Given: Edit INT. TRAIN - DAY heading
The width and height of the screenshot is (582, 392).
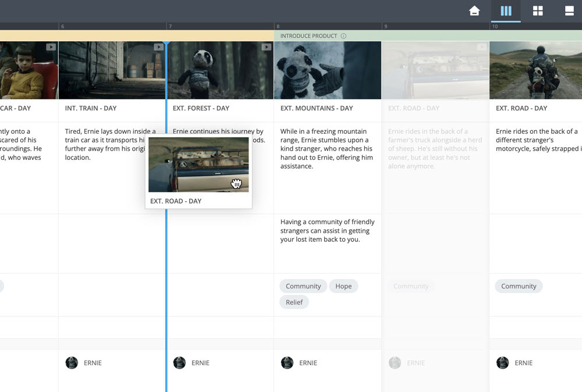Looking at the screenshot, I should click(91, 108).
